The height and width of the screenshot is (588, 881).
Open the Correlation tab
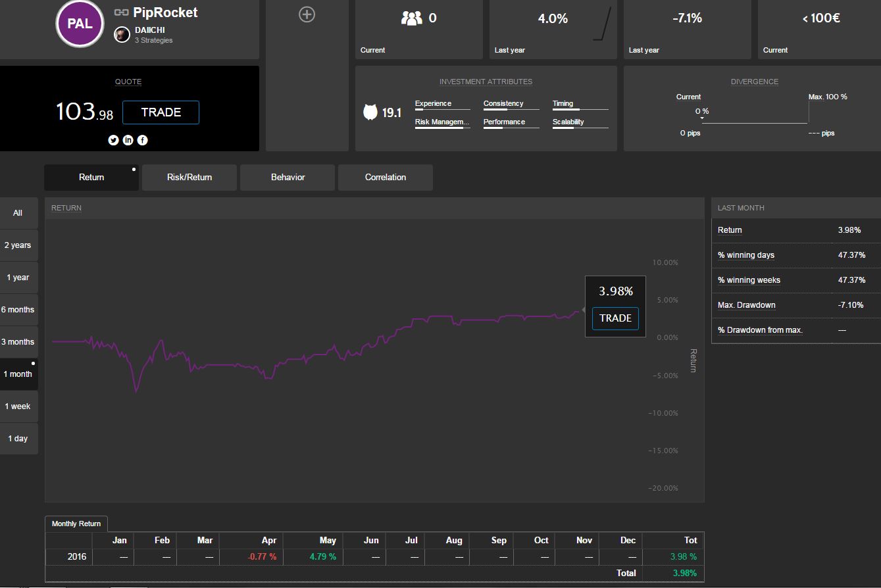point(386,178)
